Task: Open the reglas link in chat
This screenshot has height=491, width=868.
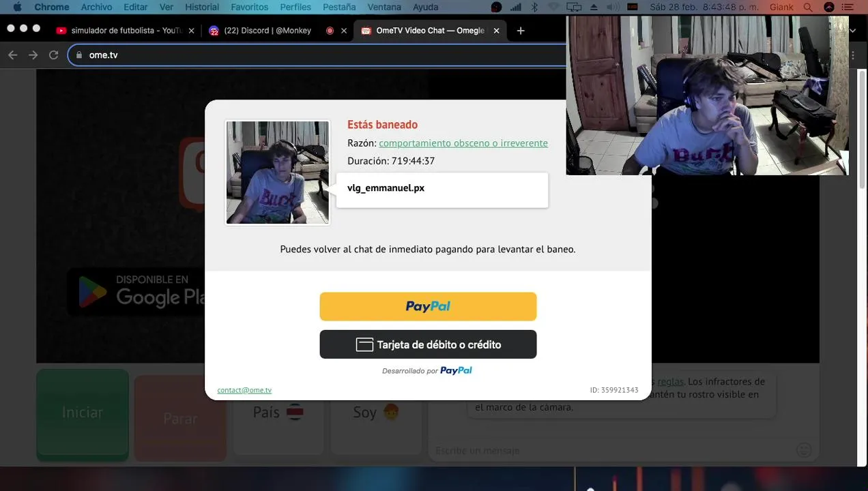Action: pos(670,381)
